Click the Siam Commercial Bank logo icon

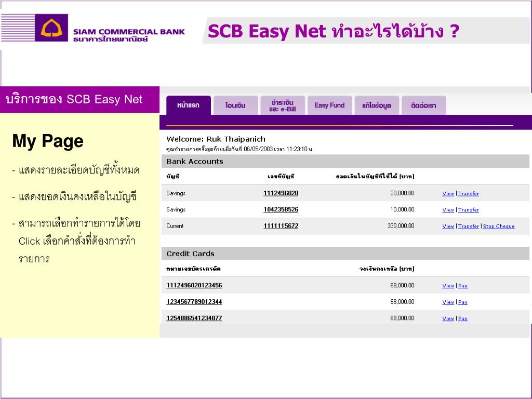click(x=51, y=28)
